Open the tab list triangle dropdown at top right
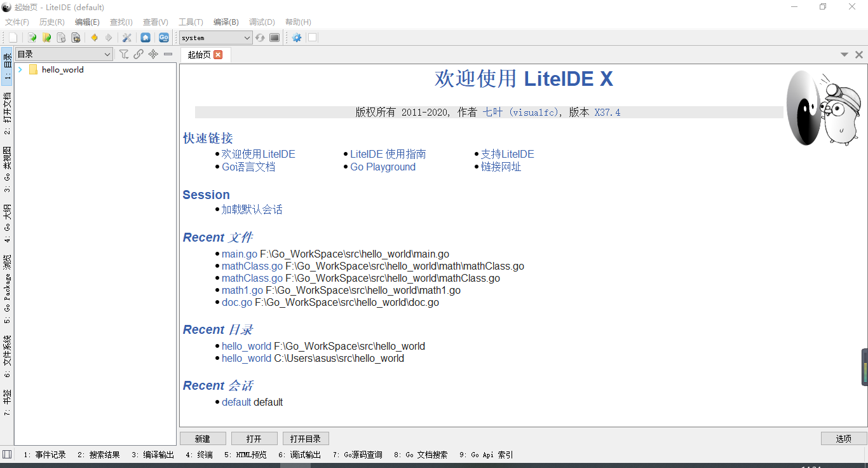Viewport: 868px width, 468px height. pos(844,55)
